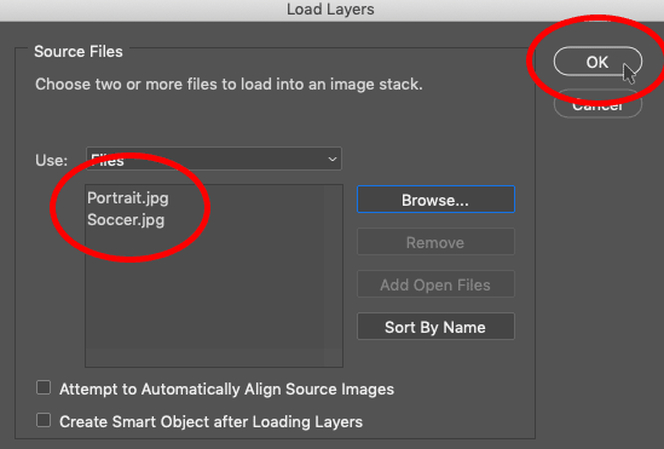664x449 pixels.
Task: Click the Remove button
Action: point(435,242)
